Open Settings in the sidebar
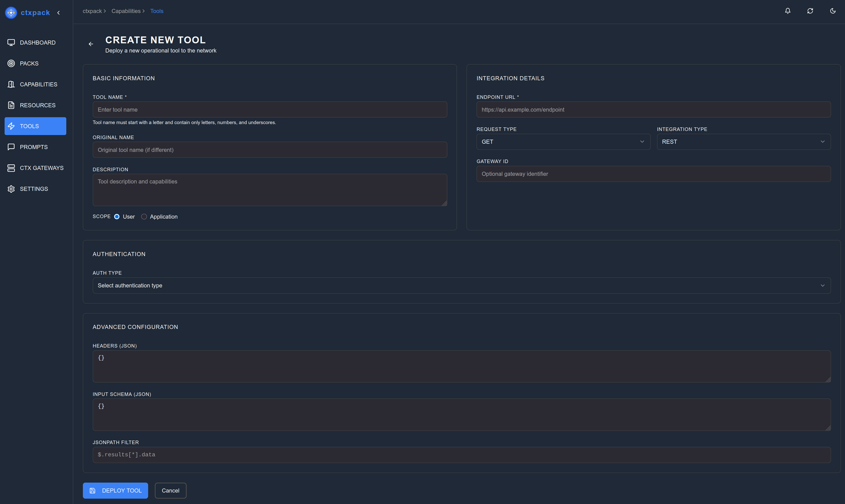 (x=35, y=189)
